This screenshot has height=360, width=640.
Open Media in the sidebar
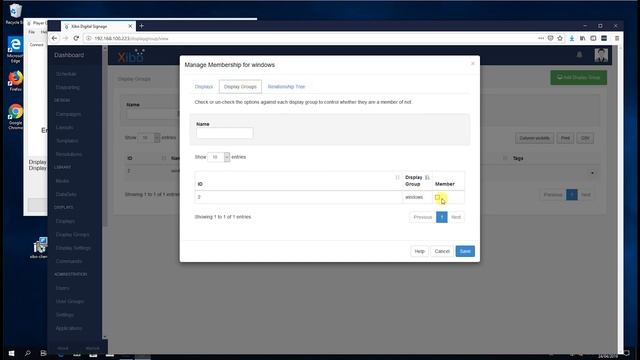coord(62,181)
